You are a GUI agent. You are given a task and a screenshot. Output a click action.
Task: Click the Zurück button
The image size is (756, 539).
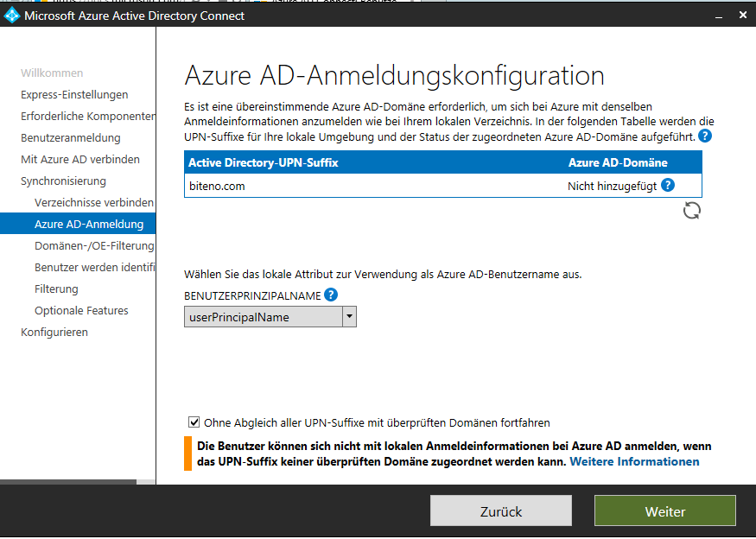pyautogui.click(x=501, y=511)
